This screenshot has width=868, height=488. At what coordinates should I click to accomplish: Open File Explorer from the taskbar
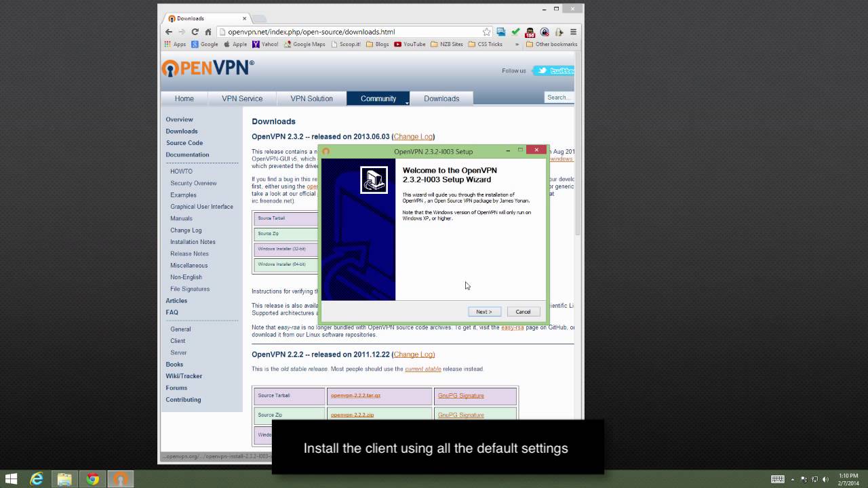(x=64, y=479)
